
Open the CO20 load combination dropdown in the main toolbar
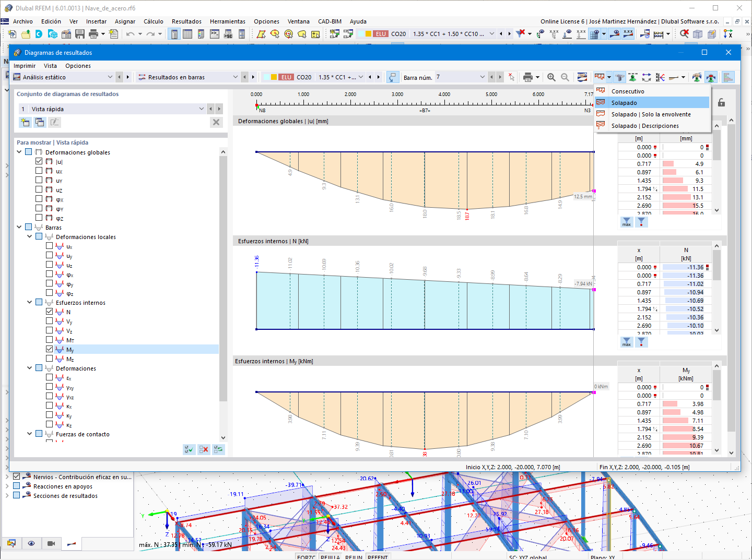point(491,34)
